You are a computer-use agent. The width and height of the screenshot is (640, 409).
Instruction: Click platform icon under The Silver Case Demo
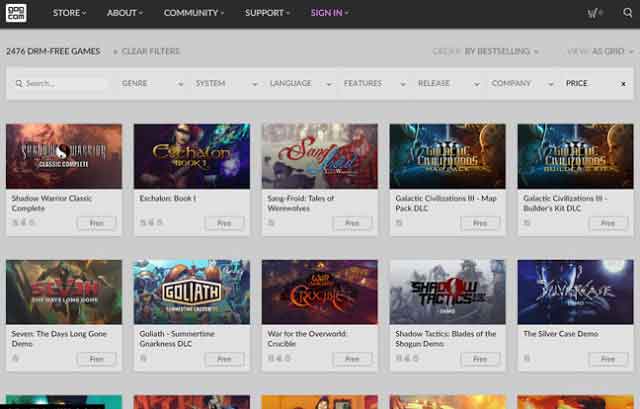(x=527, y=358)
